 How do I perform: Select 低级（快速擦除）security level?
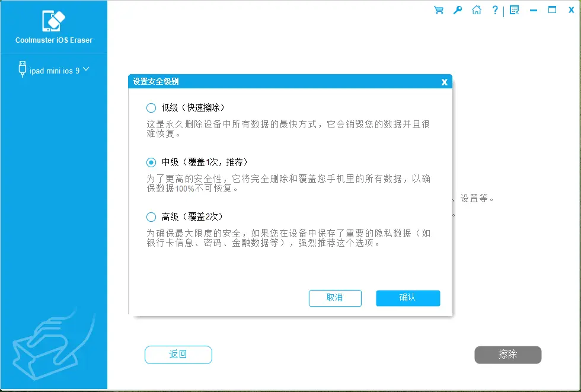(x=151, y=107)
